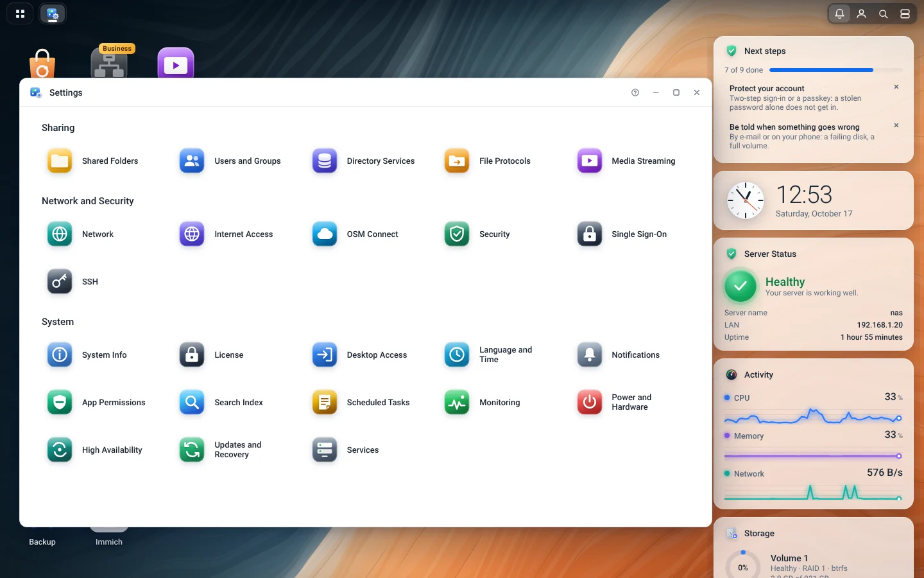This screenshot has width=924, height=578.
Task: Click the clock widget showing 12:53
Action: (x=813, y=200)
